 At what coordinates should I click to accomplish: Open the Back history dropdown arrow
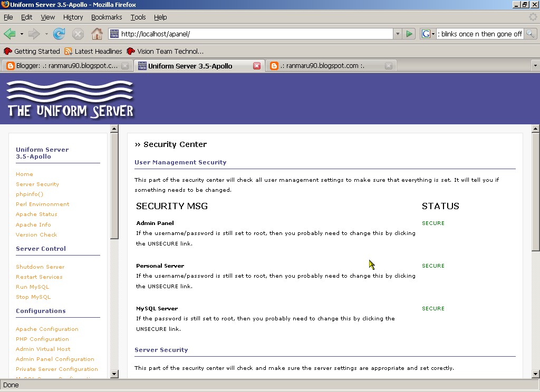(22, 34)
